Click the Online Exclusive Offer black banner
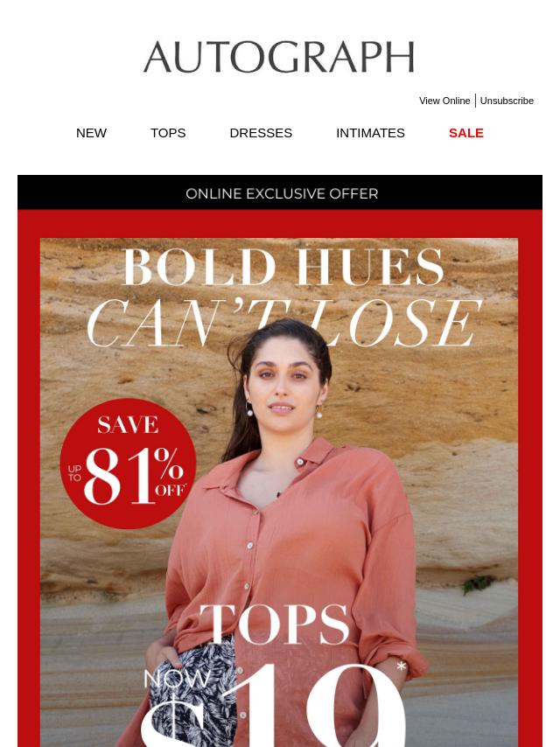The width and height of the screenshot is (560, 747). 280,192
